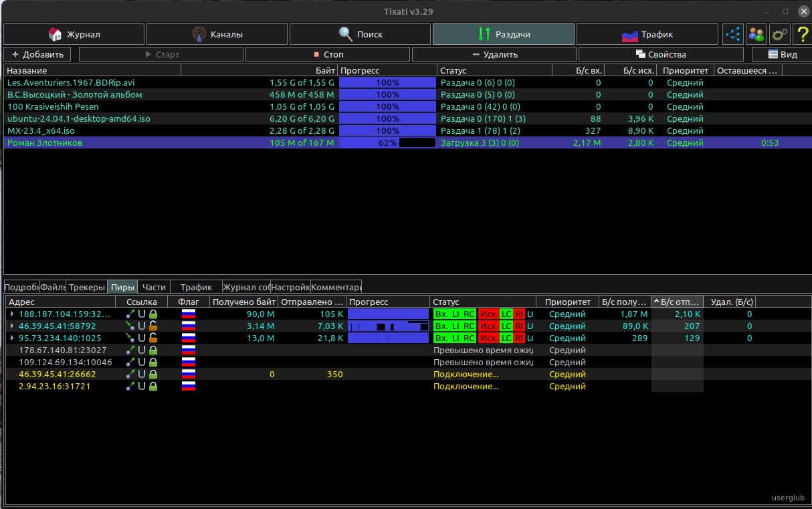This screenshot has width=812, height=509.
Task: Open the Трафик main section with chart icon
Action: click(x=647, y=34)
